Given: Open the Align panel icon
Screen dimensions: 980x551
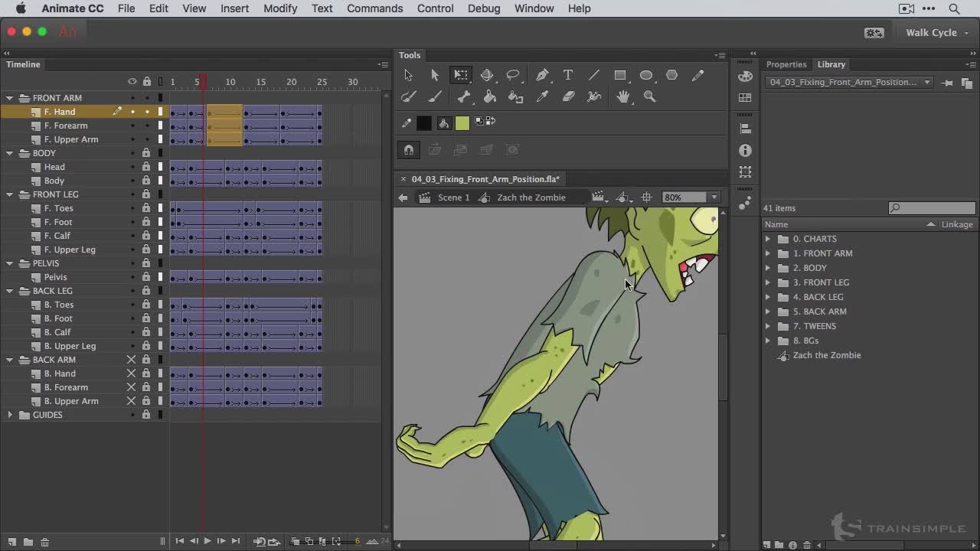Looking at the screenshot, I should 745,129.
